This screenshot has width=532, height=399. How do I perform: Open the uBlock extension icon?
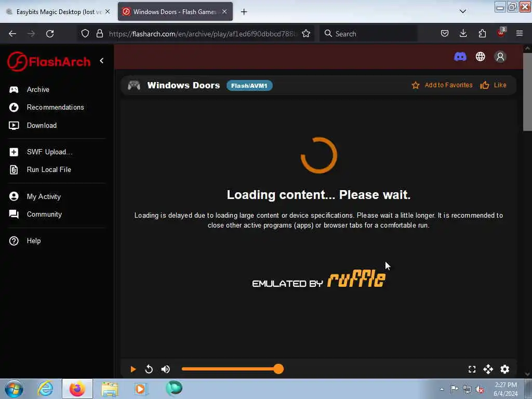[501, 33]
